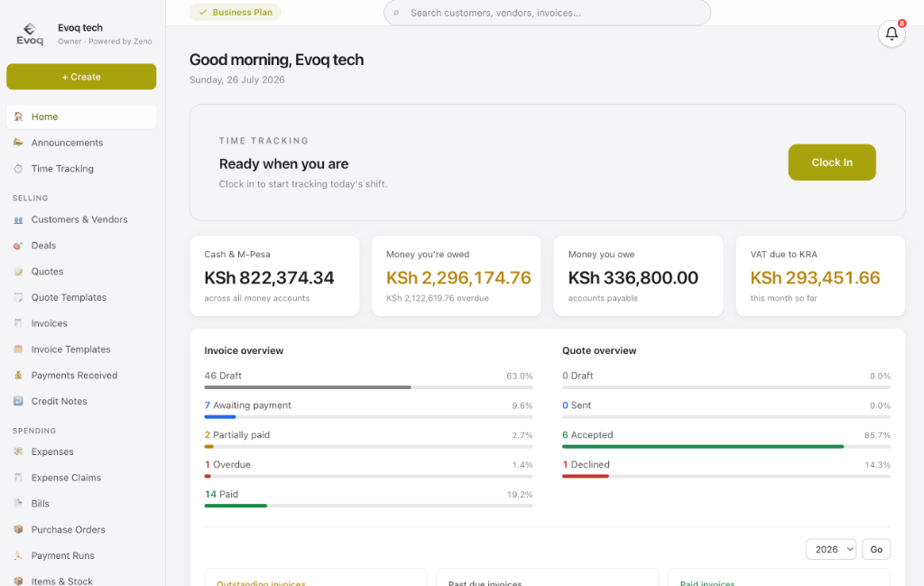Open the Money you're owed card

[456, 276]
